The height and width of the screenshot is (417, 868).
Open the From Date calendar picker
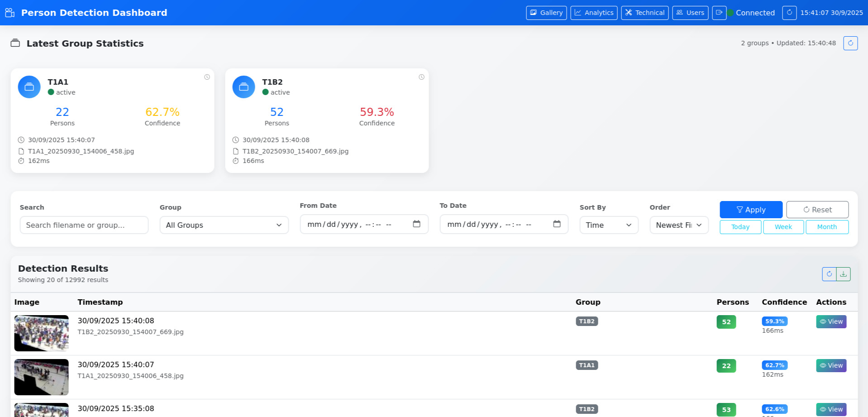point(416,224)
